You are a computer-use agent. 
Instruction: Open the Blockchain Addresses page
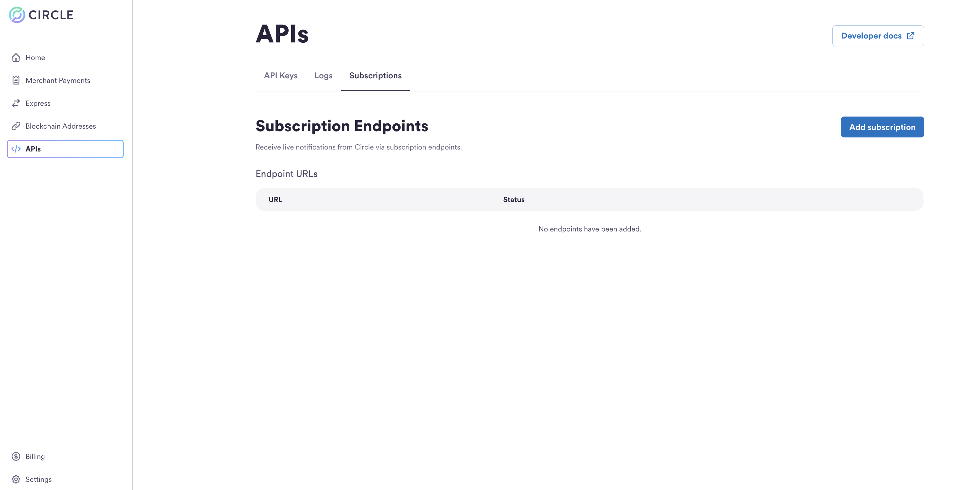(60, 126)
